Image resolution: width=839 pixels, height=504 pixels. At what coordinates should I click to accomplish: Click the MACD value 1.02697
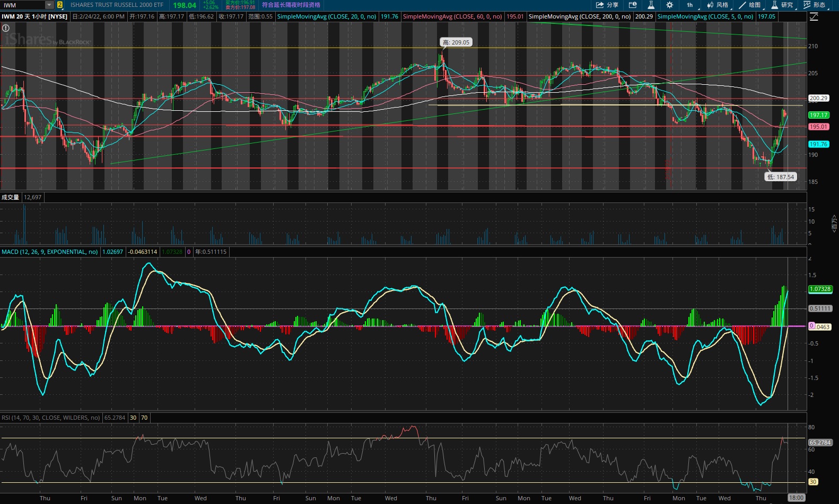tap(112, 252)
